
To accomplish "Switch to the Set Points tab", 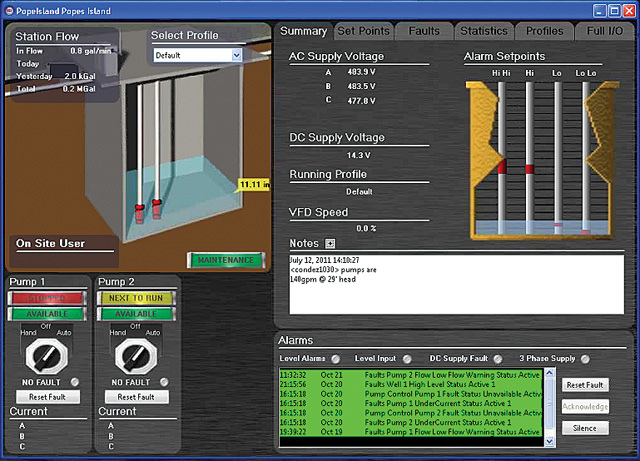I will [363, 31].
